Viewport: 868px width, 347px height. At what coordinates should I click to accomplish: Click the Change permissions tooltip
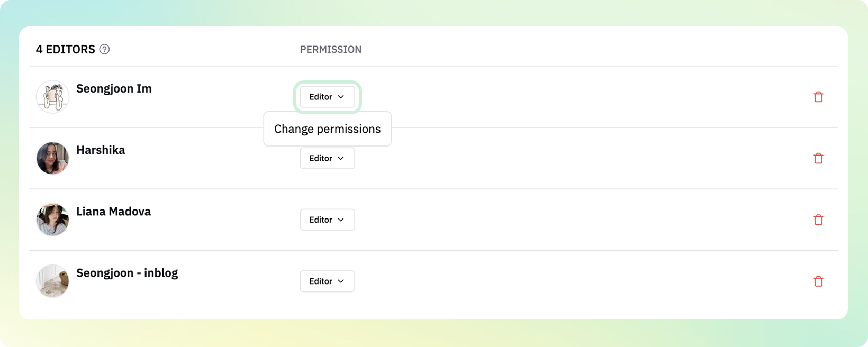coord(327,129)
